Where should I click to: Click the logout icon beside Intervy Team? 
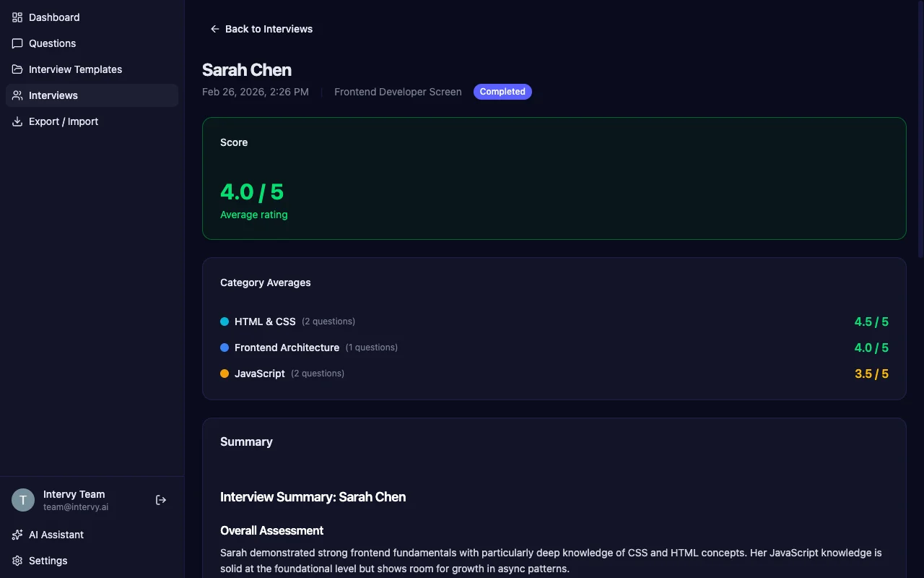point(160,499)
